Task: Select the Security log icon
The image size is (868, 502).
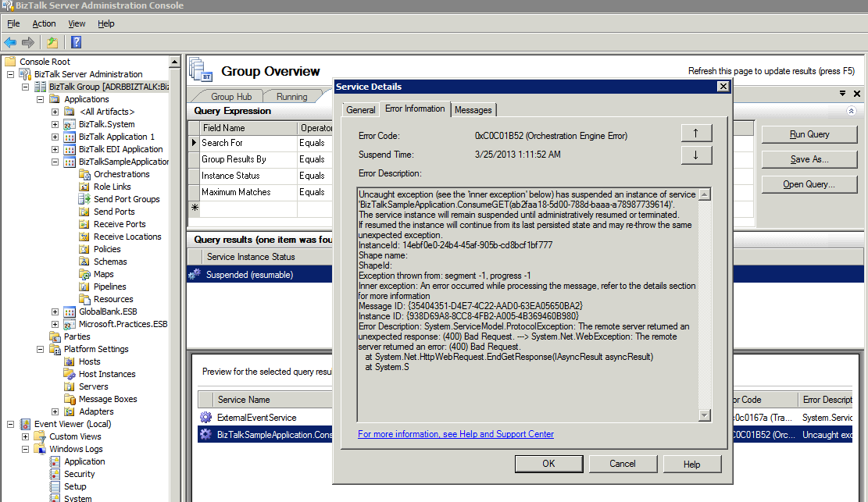Action: (55, 474)
